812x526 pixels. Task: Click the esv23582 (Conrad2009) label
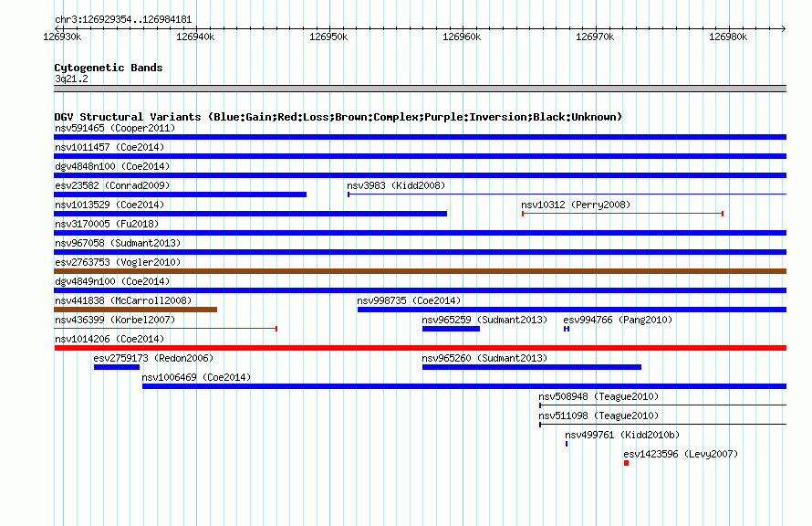(112, 185)
